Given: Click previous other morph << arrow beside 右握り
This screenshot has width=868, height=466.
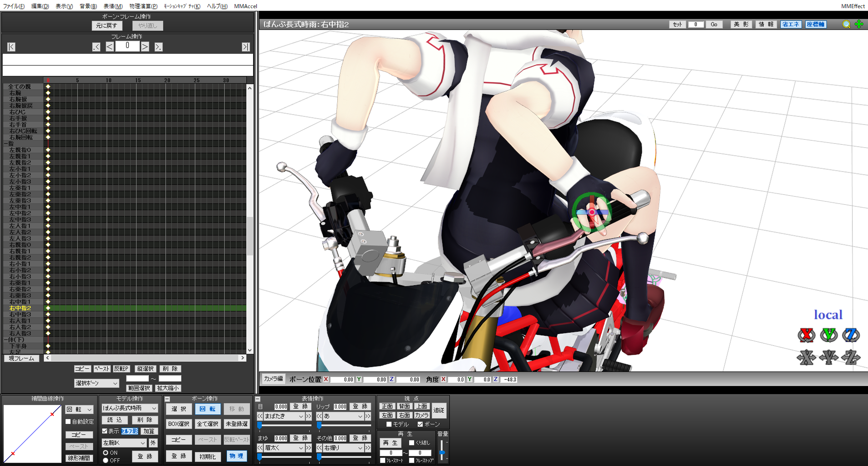Looking at the screenshot, I should (x=320, y=448).
